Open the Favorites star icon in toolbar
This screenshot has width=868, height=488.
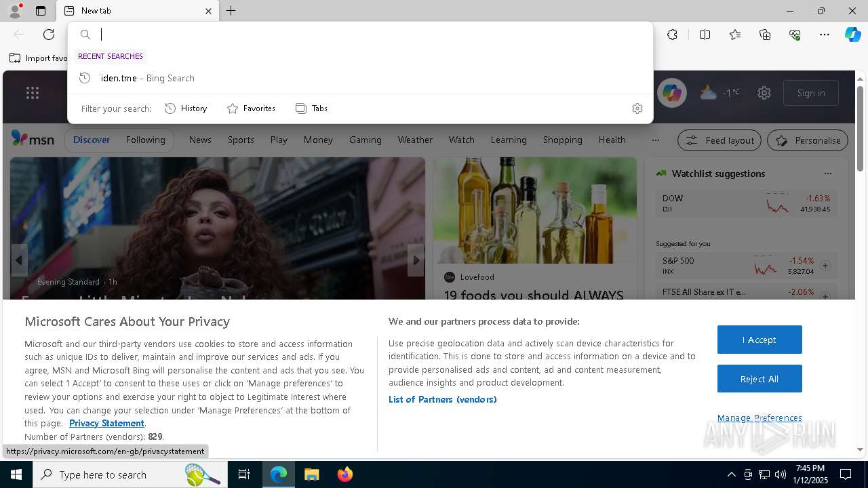pos(735,35)
